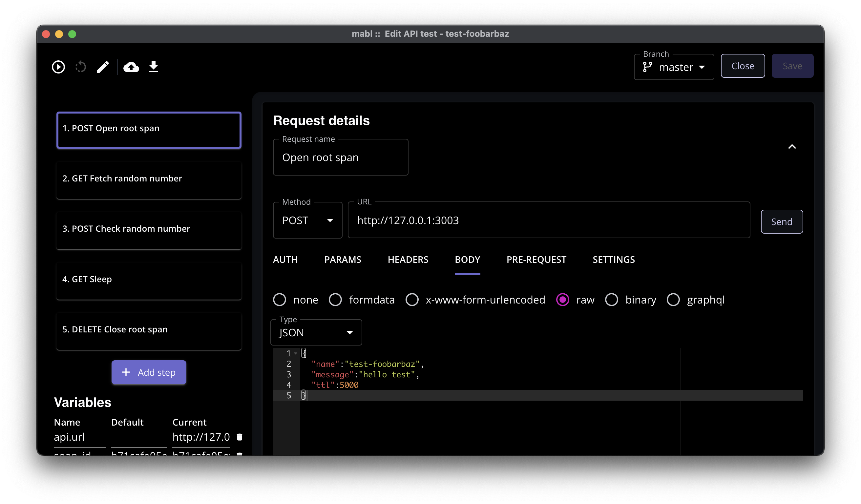The image size is (861, 504).
Task: Click the window title bar text
Action: point(430,34)
